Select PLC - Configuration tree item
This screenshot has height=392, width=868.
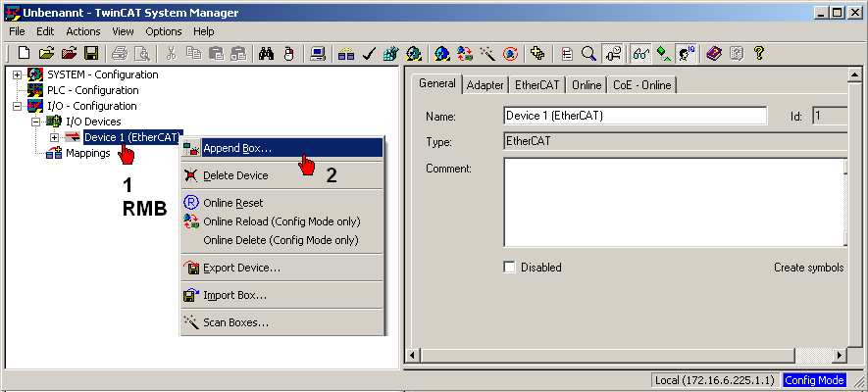[92, 90]
